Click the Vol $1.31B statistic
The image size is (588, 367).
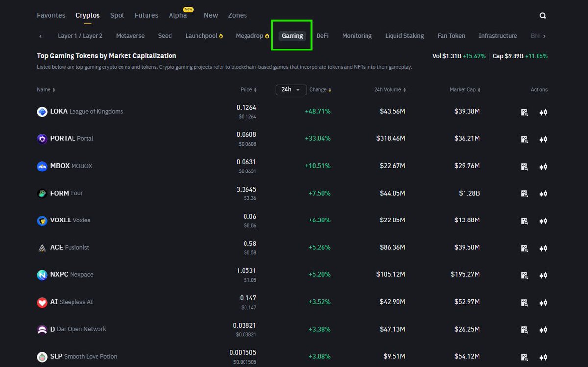[x=446, y=56]
